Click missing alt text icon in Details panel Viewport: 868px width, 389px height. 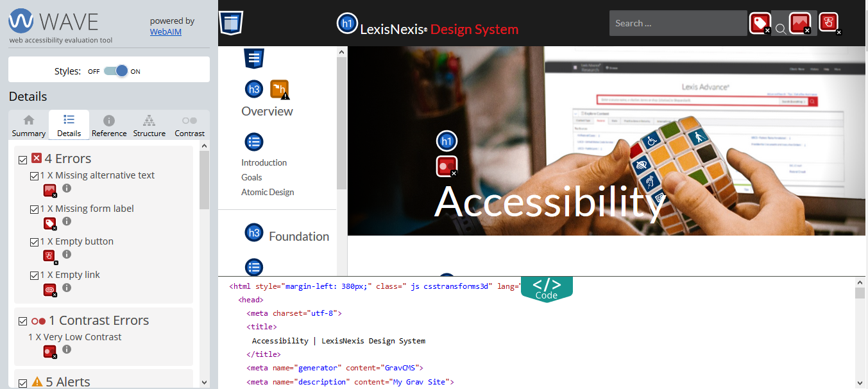pyautogui.click(x=50, y=190)
